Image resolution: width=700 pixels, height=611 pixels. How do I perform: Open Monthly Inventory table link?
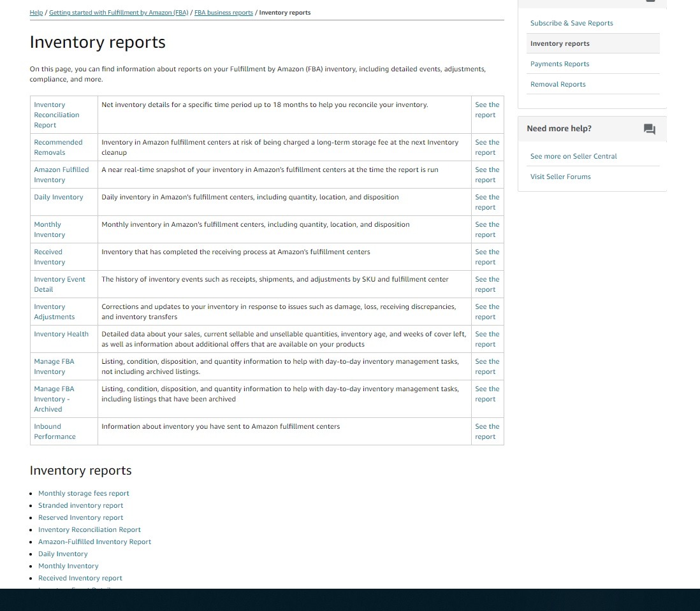point(50,229)
